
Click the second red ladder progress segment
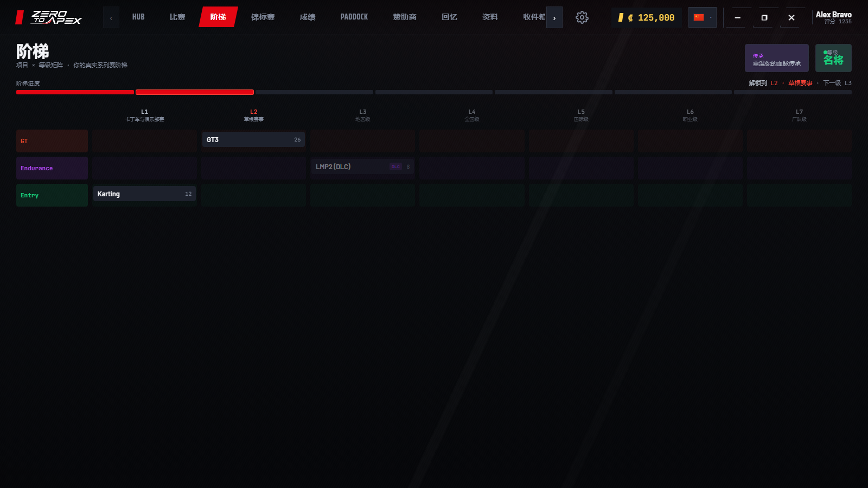[x=195, y=92]
